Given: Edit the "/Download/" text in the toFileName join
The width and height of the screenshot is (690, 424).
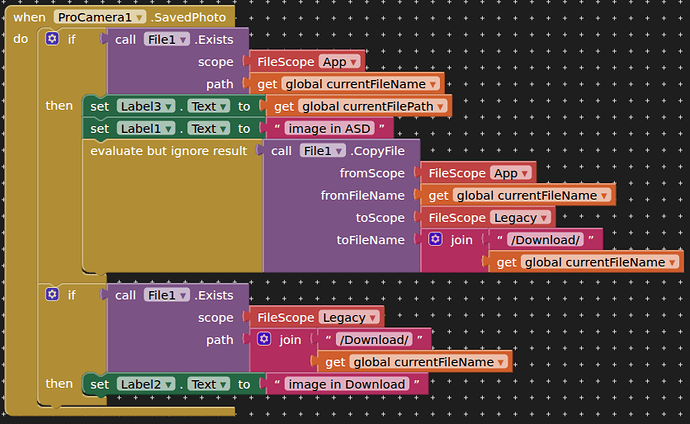Looking at the screenshot, I should [x=546, y=240].
